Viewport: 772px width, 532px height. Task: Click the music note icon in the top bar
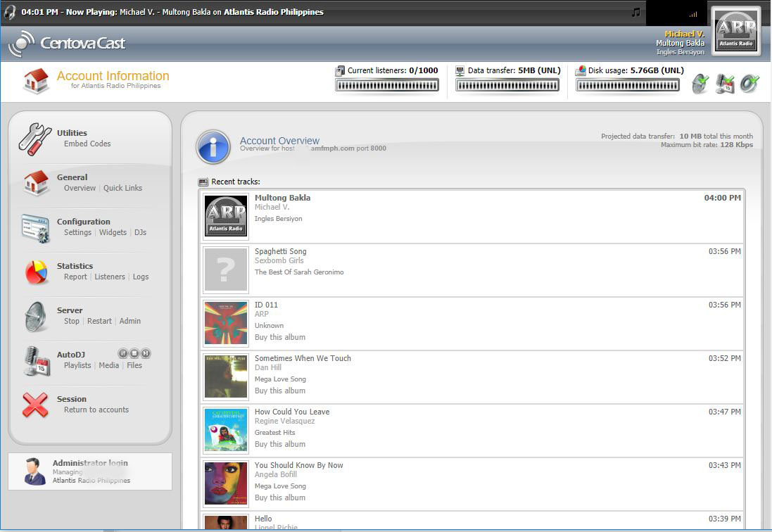coord(636,12)
